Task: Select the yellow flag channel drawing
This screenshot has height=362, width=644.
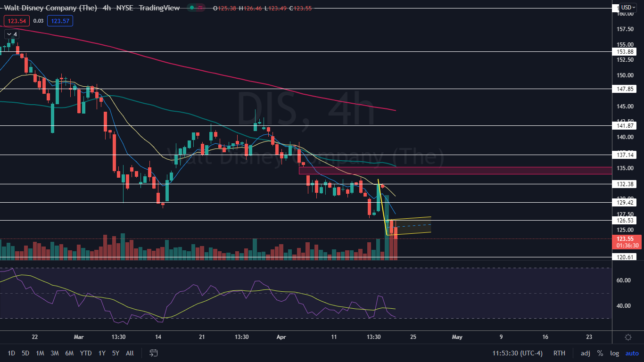Action: pyautogui.click(x=409, y=226)
